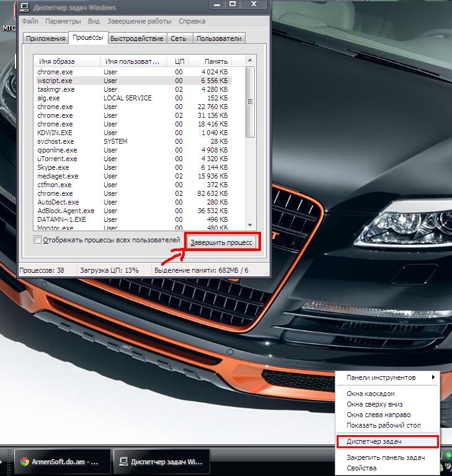Viewport: 452px width, 476px height.
Task: Open the Параметры menu
Action: (63, 21)
